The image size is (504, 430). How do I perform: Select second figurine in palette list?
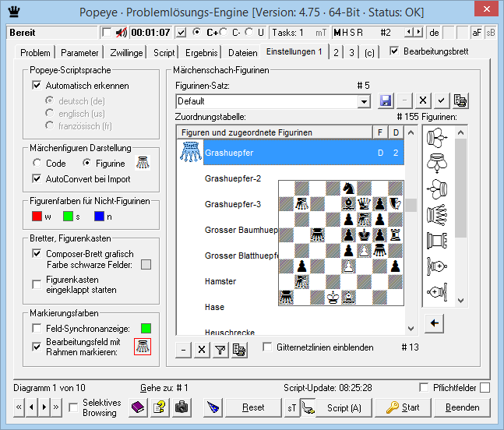437,164
